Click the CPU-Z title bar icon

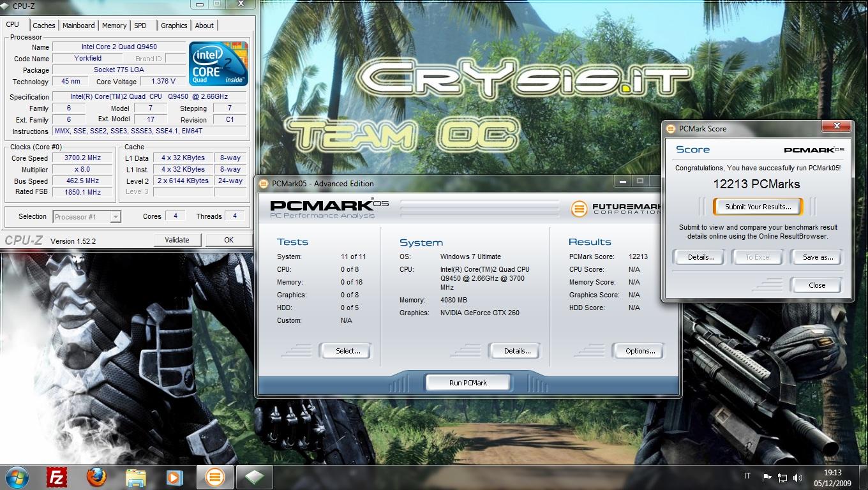click(x=6, y=6)
